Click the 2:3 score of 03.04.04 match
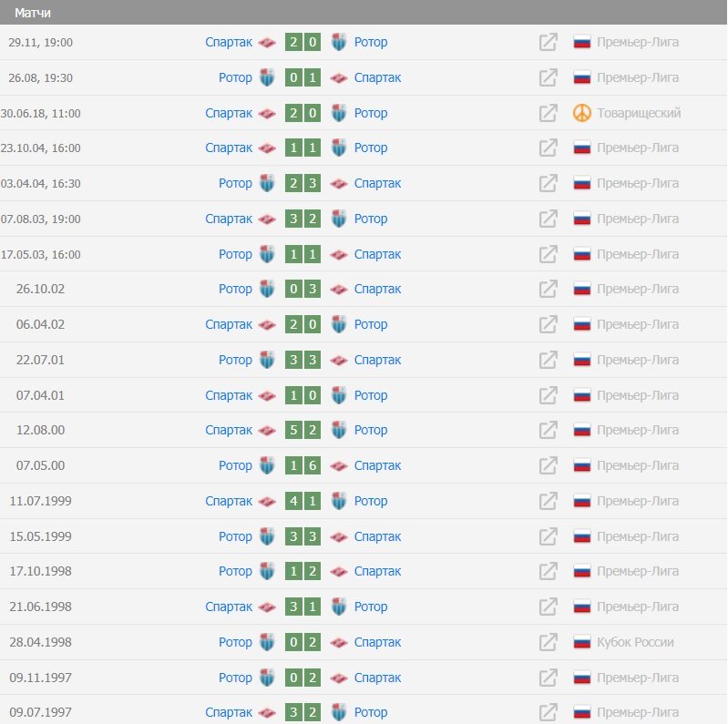Viewport: 728px width, 724px height. pos(302,183)
